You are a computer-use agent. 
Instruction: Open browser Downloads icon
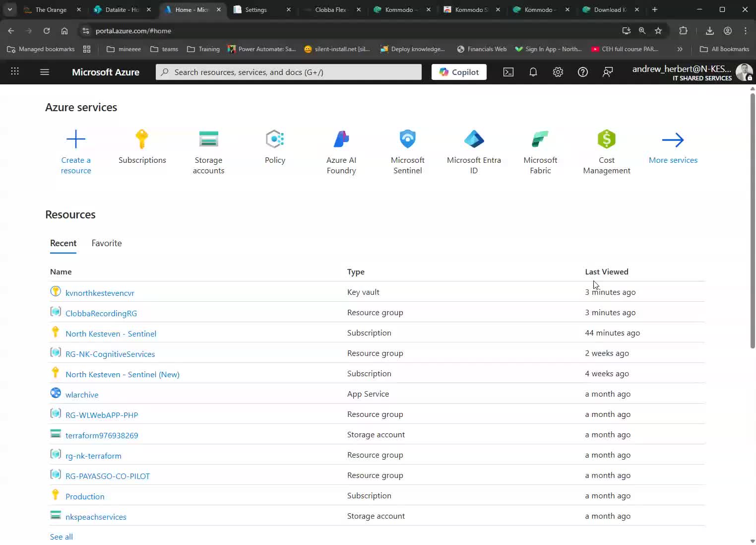click(x=710, y=31)
